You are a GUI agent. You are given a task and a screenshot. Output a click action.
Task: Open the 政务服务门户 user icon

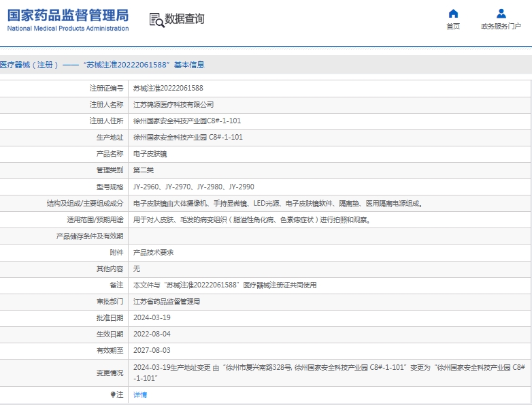pos(501,14)
